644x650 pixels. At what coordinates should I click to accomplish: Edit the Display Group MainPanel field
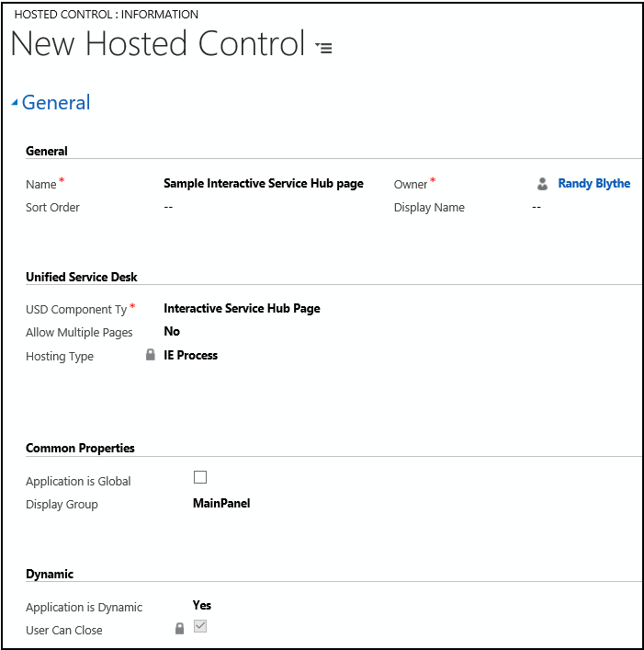pos(221,503)
